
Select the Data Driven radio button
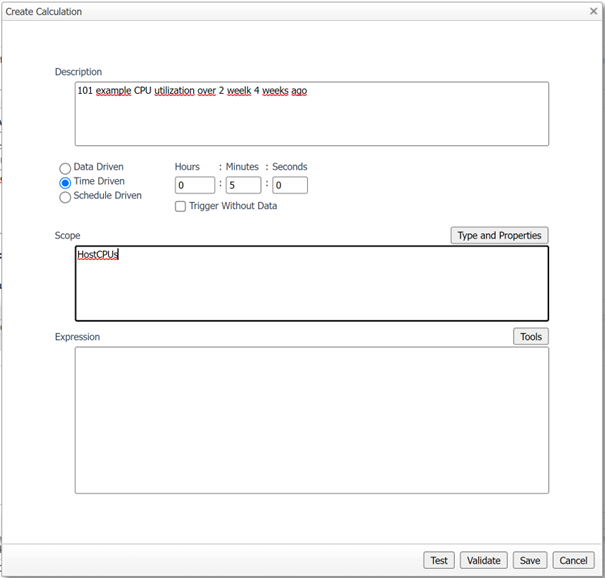pos(66,169)
